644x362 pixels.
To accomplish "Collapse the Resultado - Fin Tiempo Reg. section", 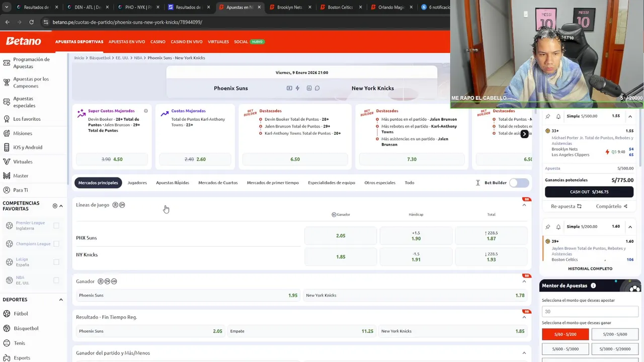I will [524, 317].
